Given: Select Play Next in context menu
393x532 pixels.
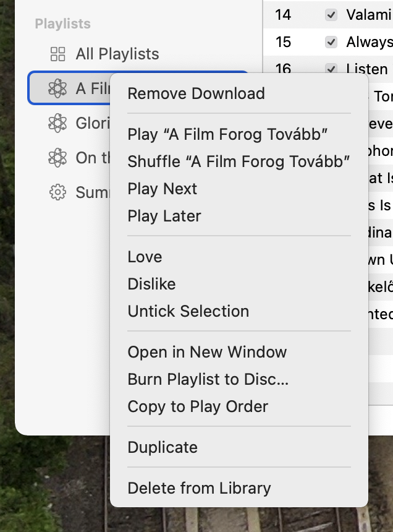Looking at the screenshot, I should [x=162, y=189].
